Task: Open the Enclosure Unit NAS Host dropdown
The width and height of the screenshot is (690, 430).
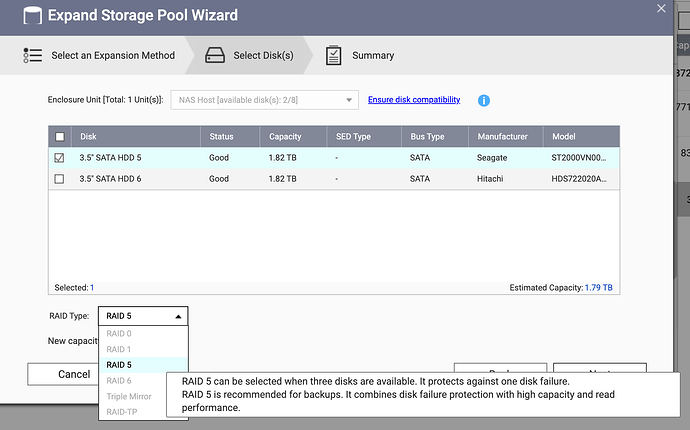Action: coord(264,100)
